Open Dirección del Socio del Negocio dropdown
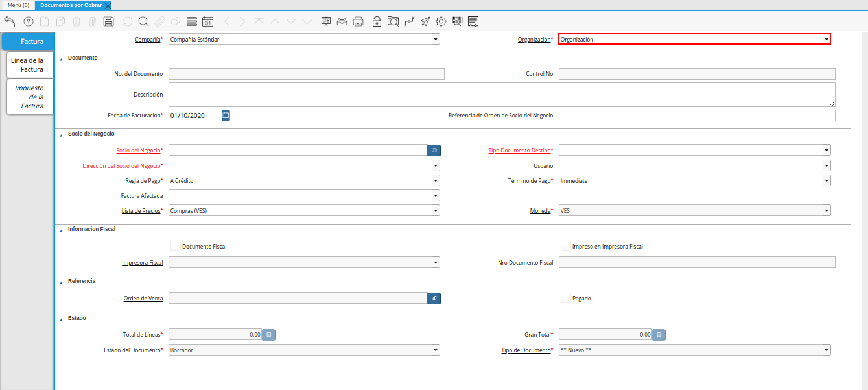The image size is (868, 390). pos(436,165)
